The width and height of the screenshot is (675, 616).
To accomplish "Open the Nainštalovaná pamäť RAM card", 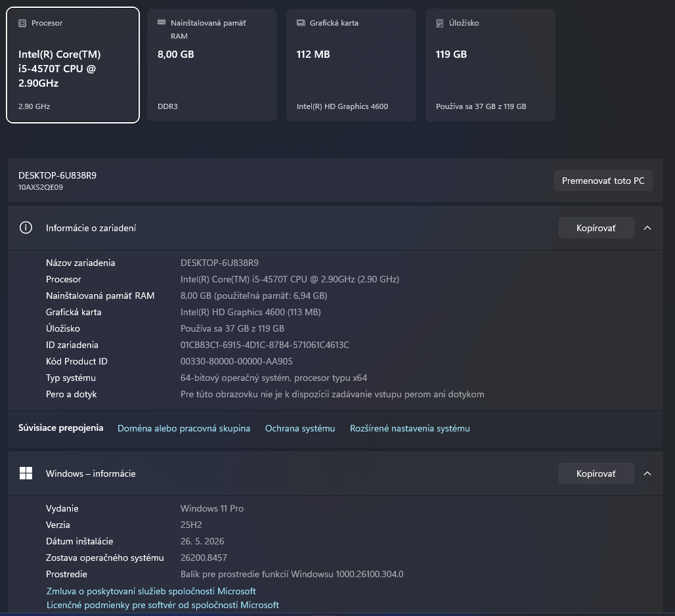I will (212, 65).
